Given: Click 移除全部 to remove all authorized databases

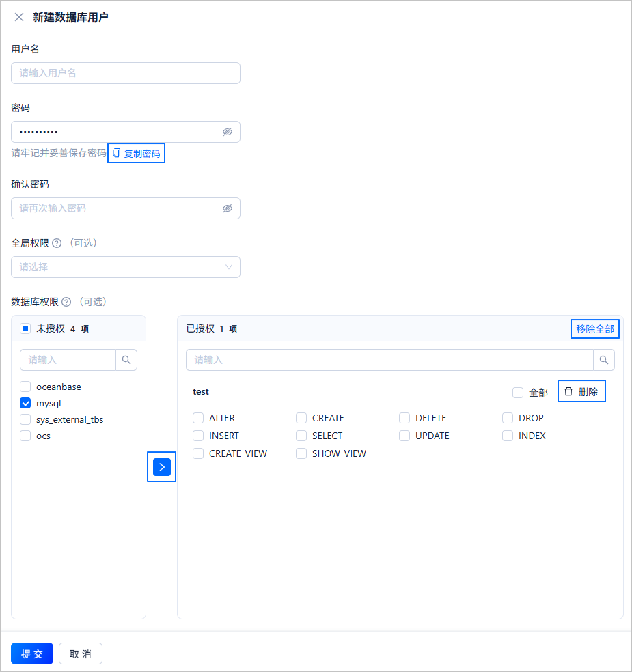Looking at the screenshot, I should click(594, 328).
